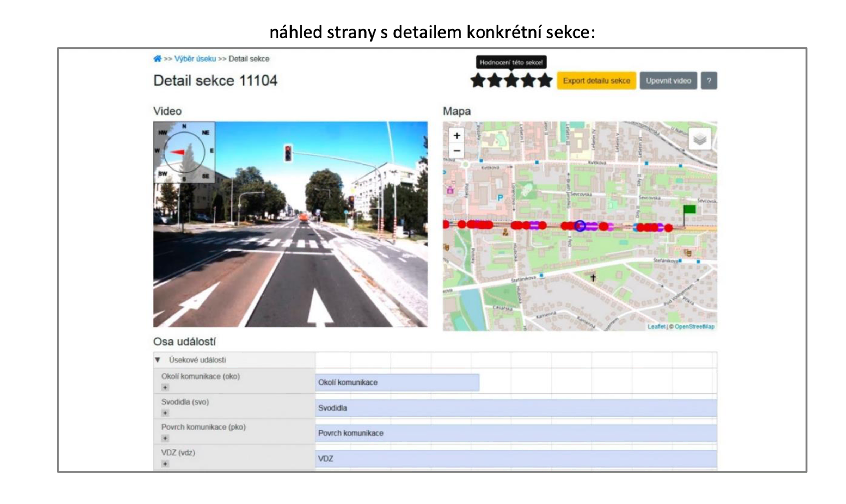Open the Výběr úseku breadcrumb link
Image resolution: width=846 pixels, height=504 pixels.
pyautogui.click(x=195, y=59)
